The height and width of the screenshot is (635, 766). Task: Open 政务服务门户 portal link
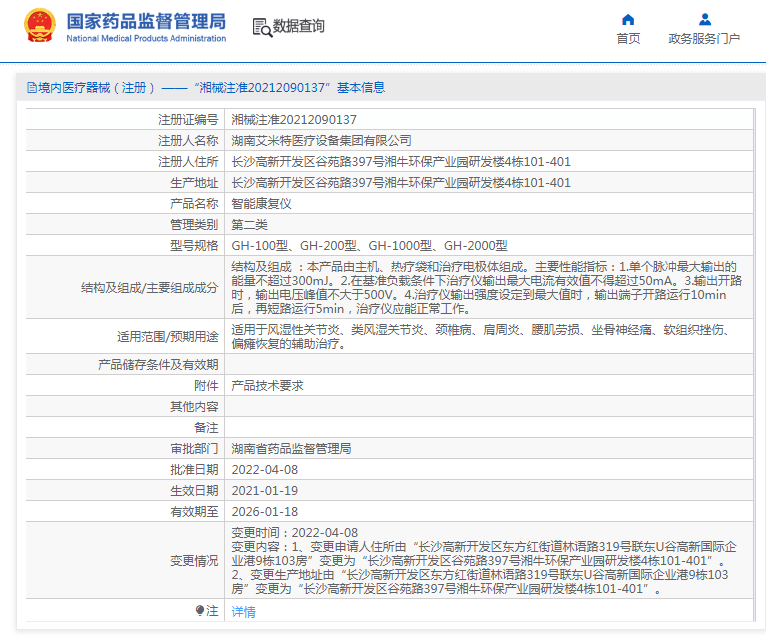coord(704,39)
